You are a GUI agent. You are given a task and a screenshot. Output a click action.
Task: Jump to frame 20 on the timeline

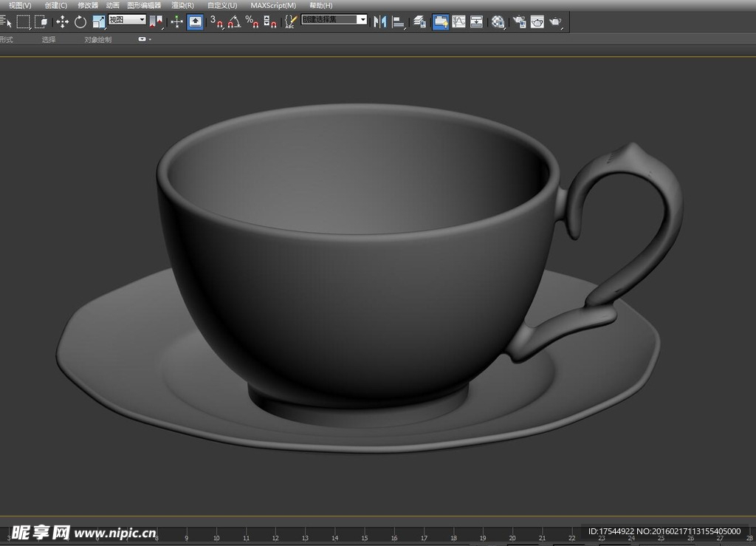[x=512, y=537]
